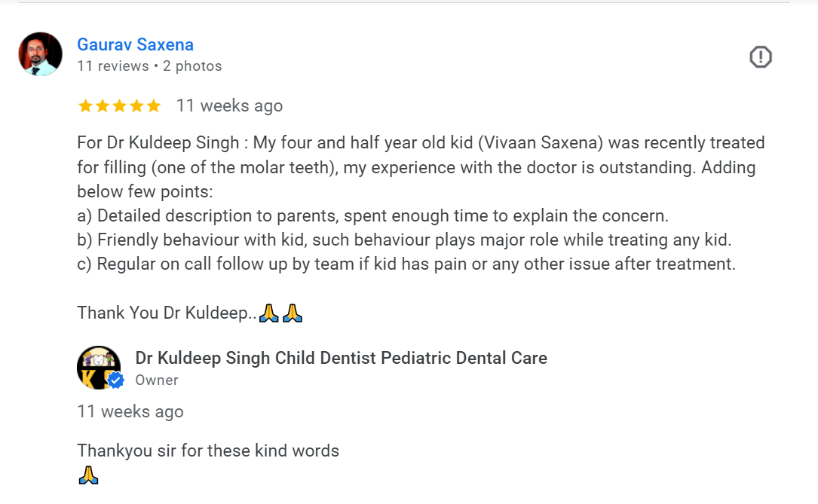Viewport: 818px width, 504px height.
Task: Open Dr Kuldeep Singh Child Dentist business name
Action: [341, 358]
